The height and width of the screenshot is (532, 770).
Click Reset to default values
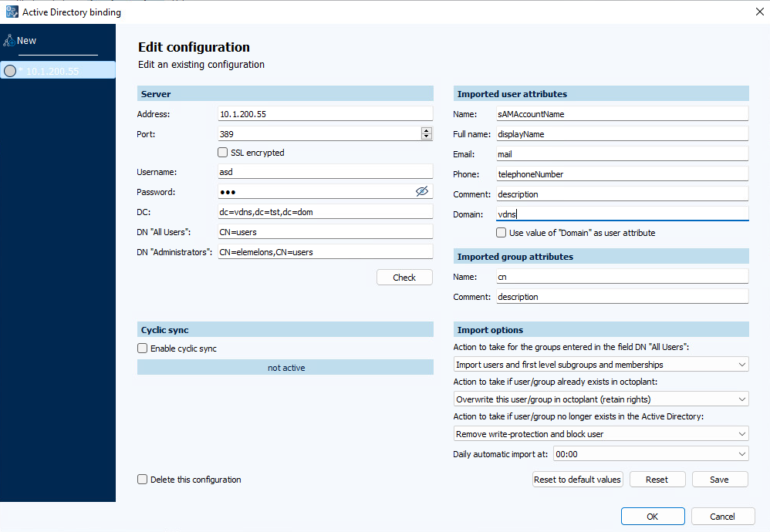[577, 479]
